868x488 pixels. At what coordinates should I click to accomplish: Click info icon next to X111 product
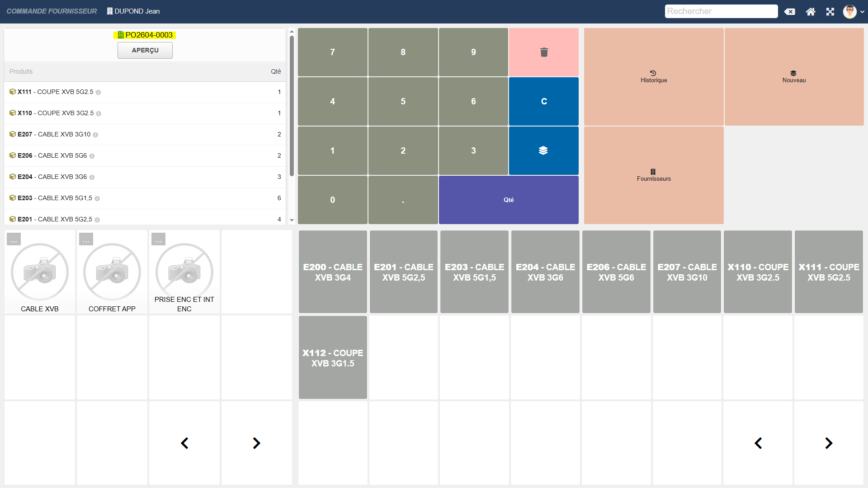(x=98, y=93)
